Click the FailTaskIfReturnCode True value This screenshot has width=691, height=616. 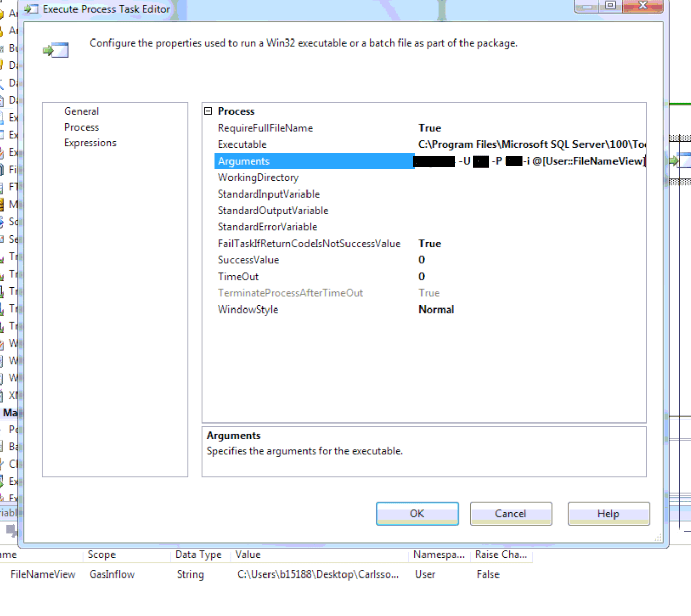point(430,244)
